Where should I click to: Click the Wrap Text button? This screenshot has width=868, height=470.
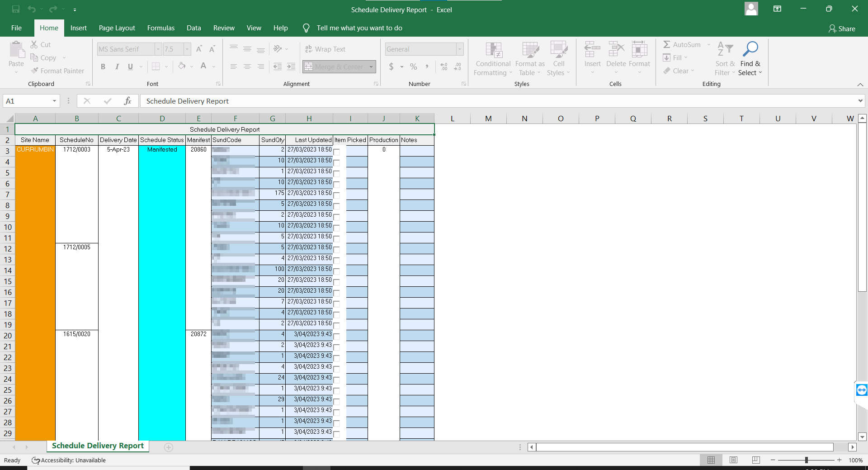325,49
